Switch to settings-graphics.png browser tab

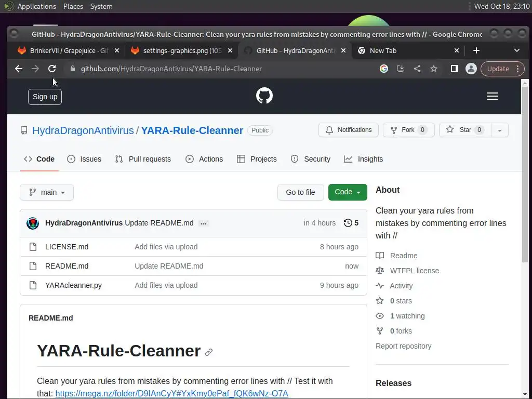(x=182, y=50)
